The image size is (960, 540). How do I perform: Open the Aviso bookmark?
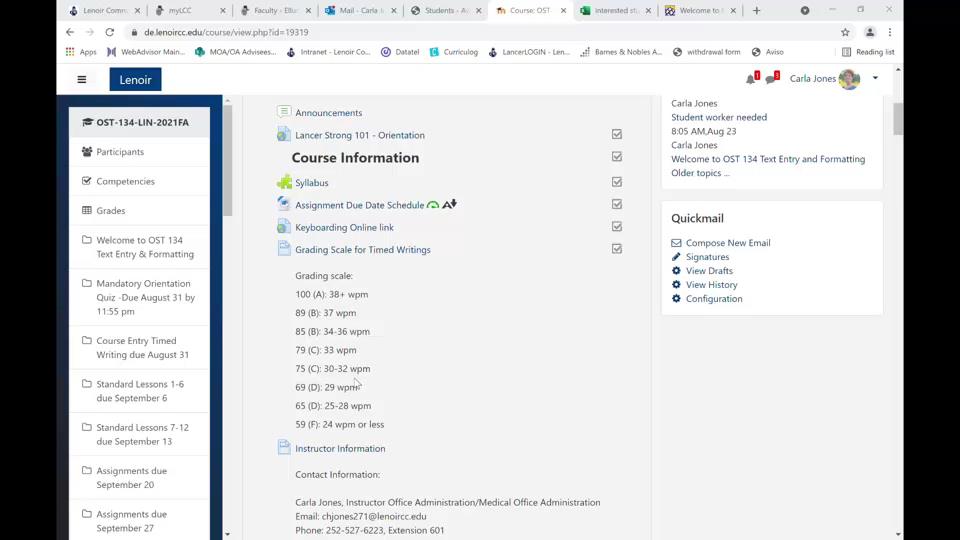[768, 52]
